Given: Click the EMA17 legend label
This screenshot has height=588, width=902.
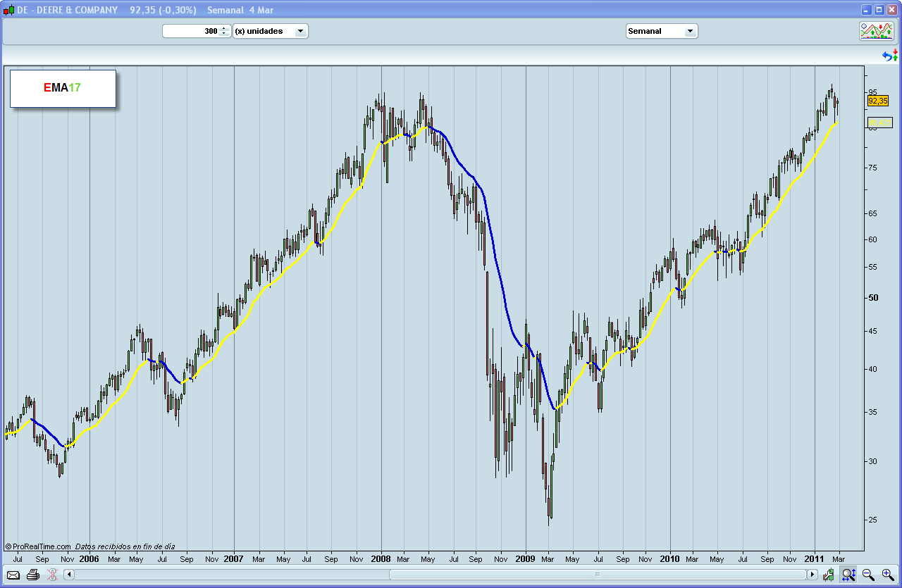Looking at the screenshot, I should (x=61, y=88).
